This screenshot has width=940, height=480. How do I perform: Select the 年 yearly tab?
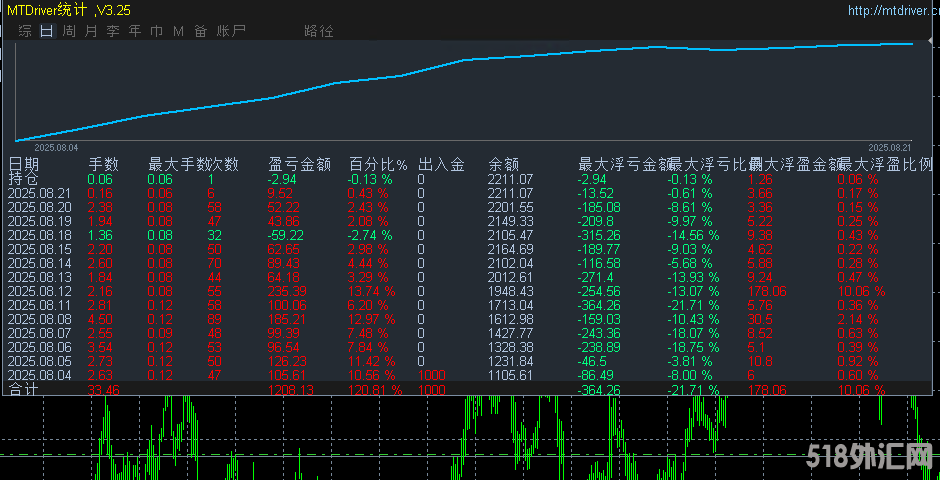[x=135, y=31]
